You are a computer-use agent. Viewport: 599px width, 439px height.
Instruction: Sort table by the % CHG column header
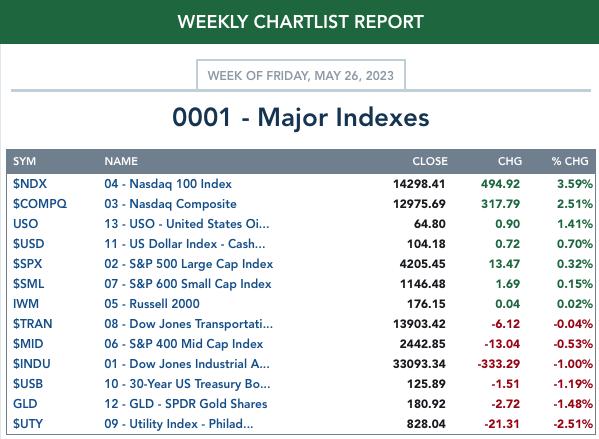pos(570,161)
